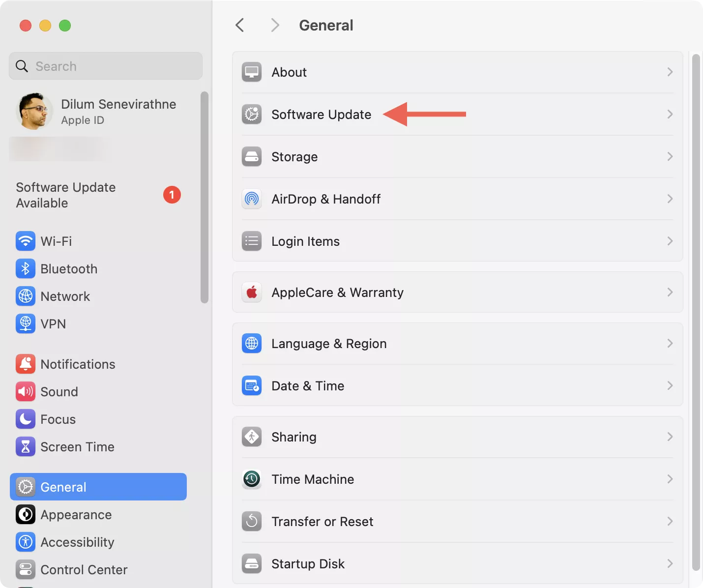This screenshot has height=588, width=703.
Task: Click the Startup Disk label
Action: click(x=308, y=564)
